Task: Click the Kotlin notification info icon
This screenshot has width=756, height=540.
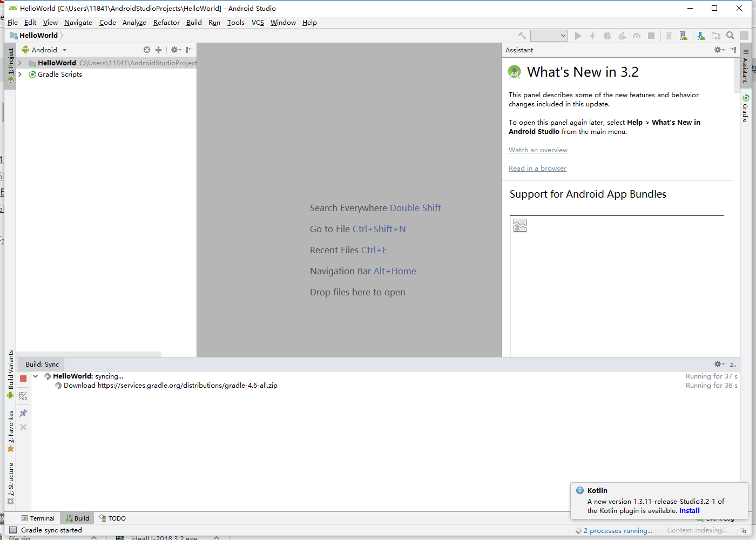Action: pos(580,490)
